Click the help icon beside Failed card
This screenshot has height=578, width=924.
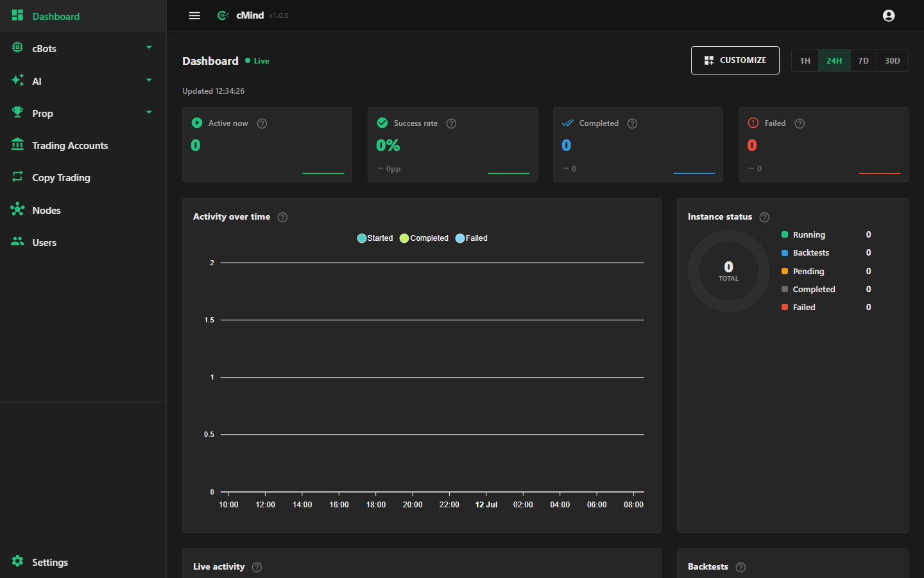click(x=800, y=123)
